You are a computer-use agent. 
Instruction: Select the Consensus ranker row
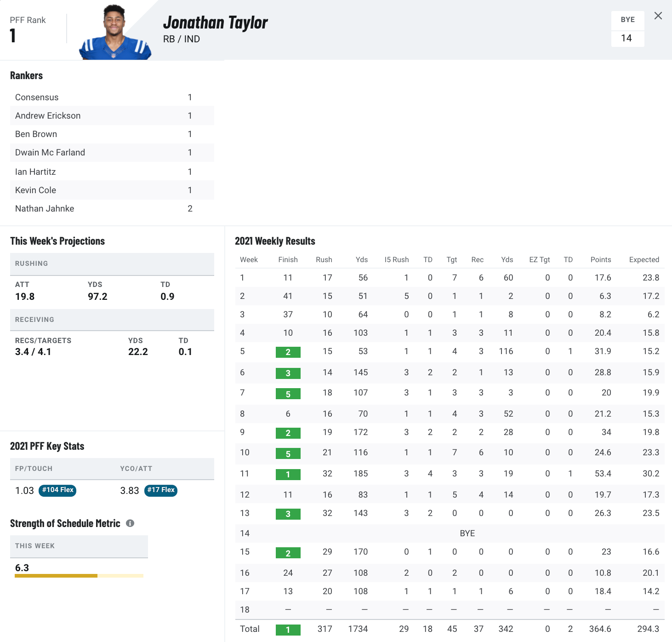click(112, 97)
